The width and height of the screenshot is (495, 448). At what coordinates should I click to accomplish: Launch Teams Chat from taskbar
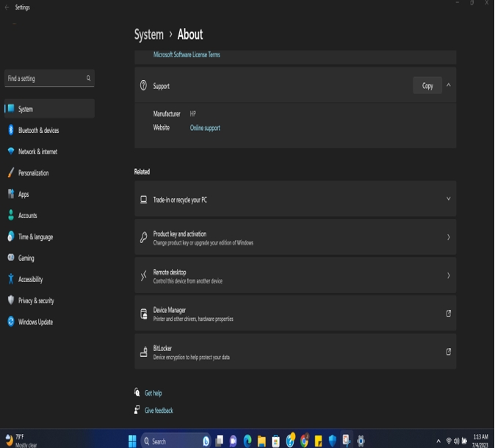tap(234, 441)
